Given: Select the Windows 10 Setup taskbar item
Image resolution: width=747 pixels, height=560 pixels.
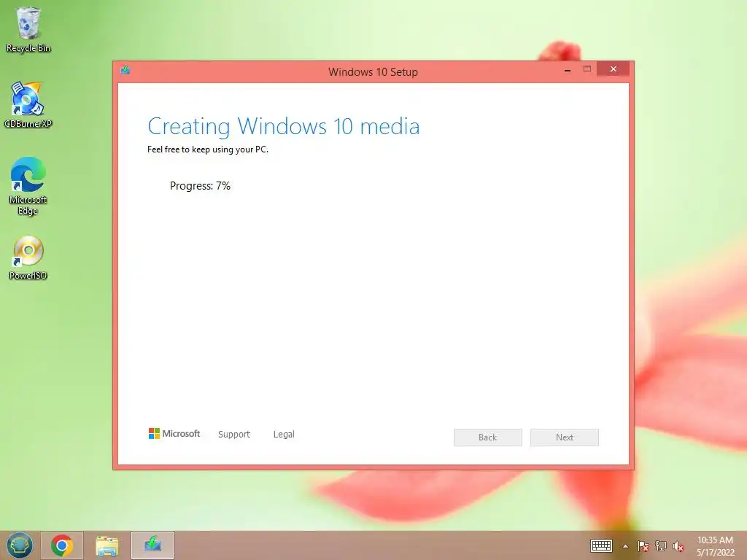Looking at the screenshot, I should click(x=152, y=545).
